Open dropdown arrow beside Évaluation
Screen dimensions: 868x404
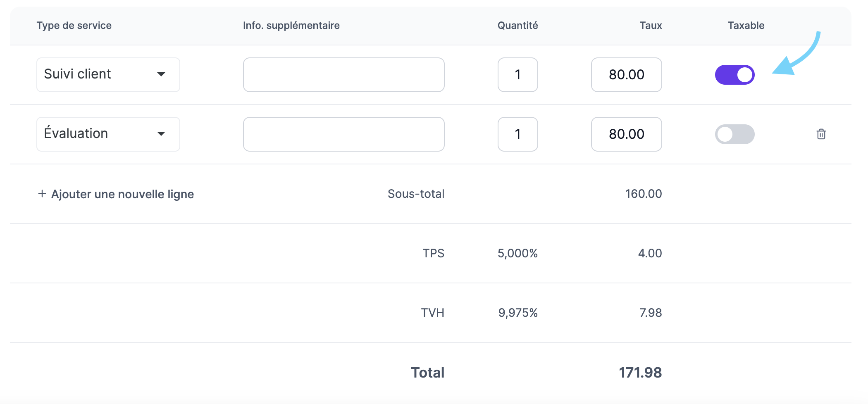point(161,134)
